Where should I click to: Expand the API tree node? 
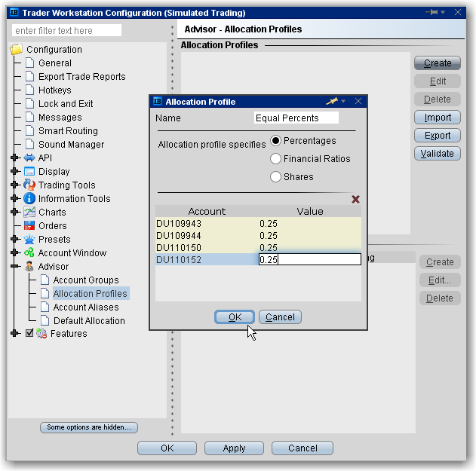coord(14,158)
